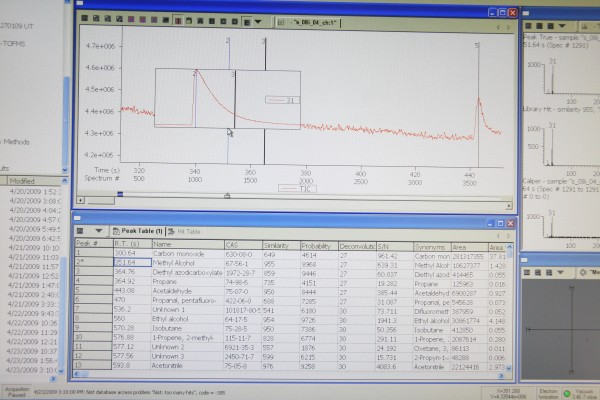Click the first icon in peak table toolbar

click(x=80, y=231)
